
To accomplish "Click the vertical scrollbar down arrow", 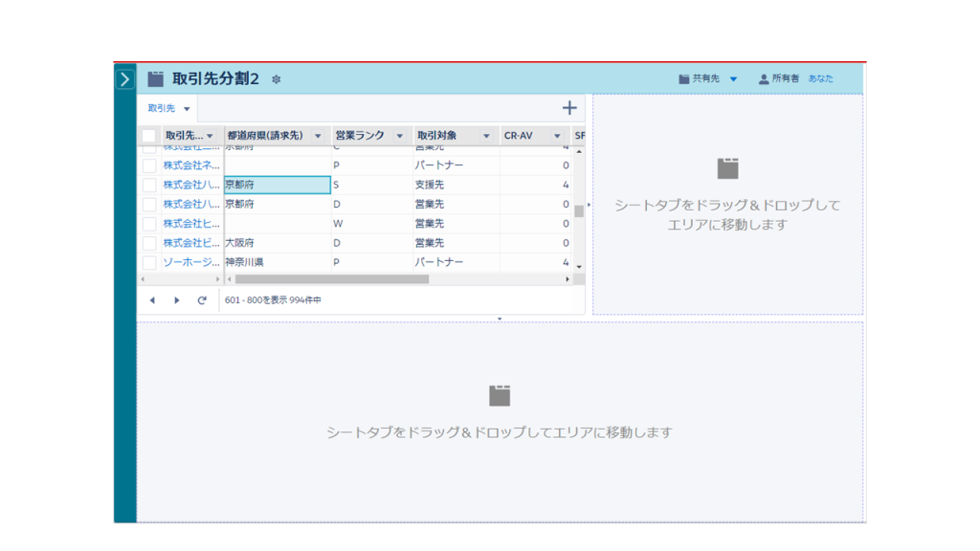I will 579,267.
